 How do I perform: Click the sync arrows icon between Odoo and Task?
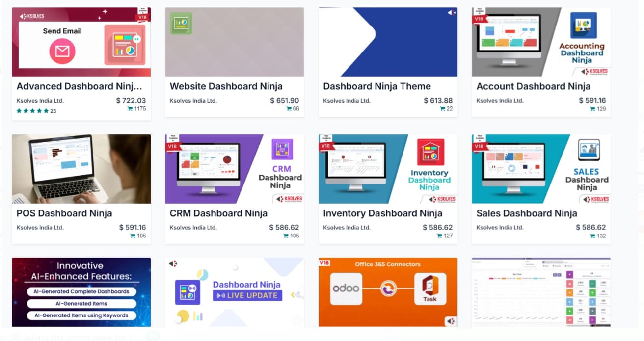(388, 289)
